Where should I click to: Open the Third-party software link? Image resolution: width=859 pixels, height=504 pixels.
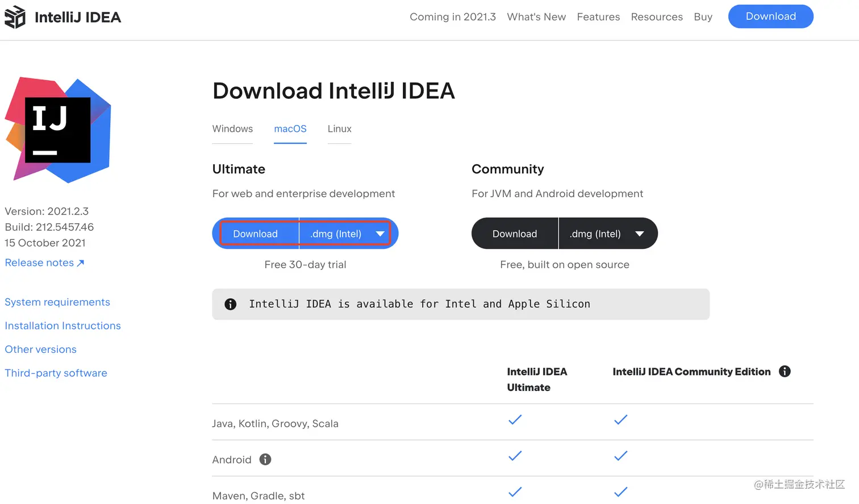[x=56, y=373]
